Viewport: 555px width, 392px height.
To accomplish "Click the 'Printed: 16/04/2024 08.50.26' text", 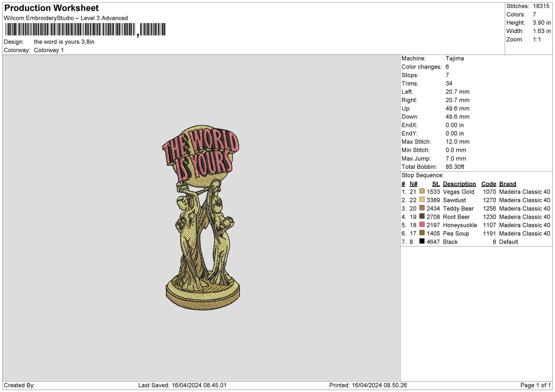I will 368,385.
